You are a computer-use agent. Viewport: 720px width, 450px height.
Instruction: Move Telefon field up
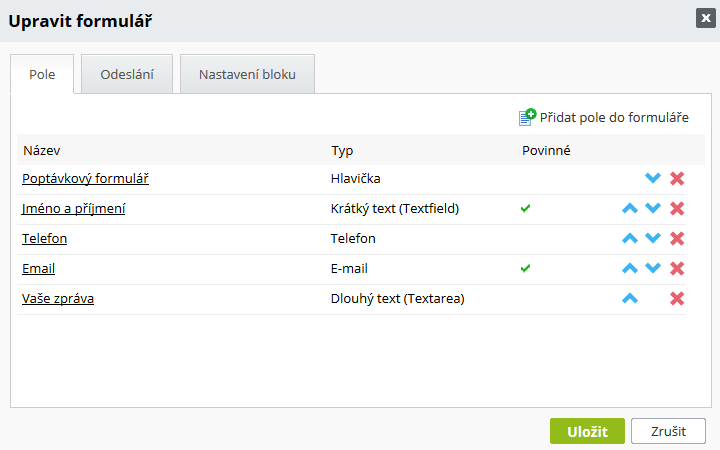pyautogui.click(x=630, y=238)
